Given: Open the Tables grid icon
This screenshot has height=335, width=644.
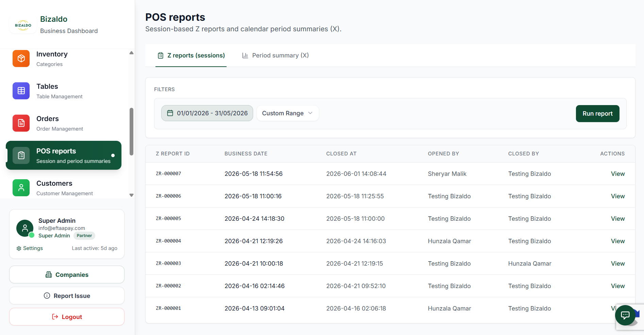Looking at the screenshot, I should tap(21, 91).
